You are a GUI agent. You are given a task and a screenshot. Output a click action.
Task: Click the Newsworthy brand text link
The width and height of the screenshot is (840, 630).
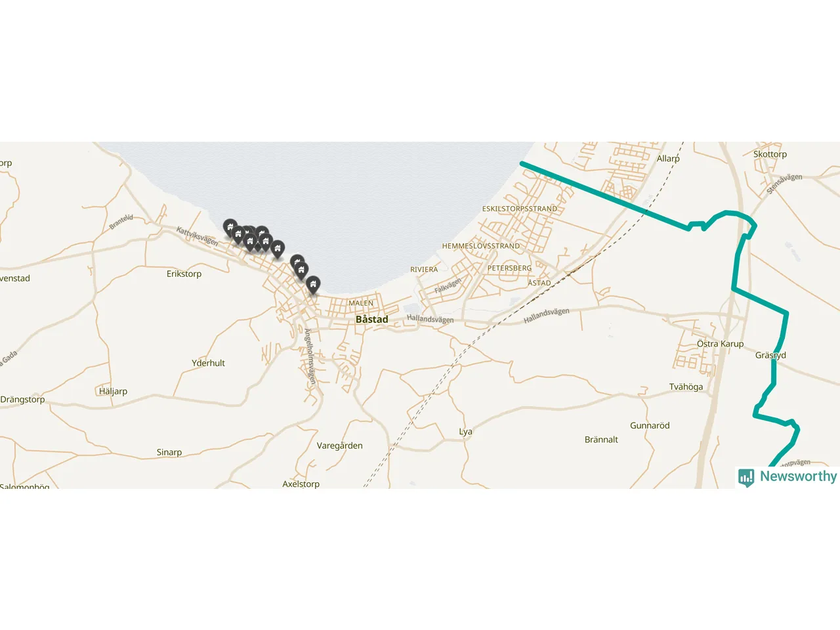[x=798, y=476]
